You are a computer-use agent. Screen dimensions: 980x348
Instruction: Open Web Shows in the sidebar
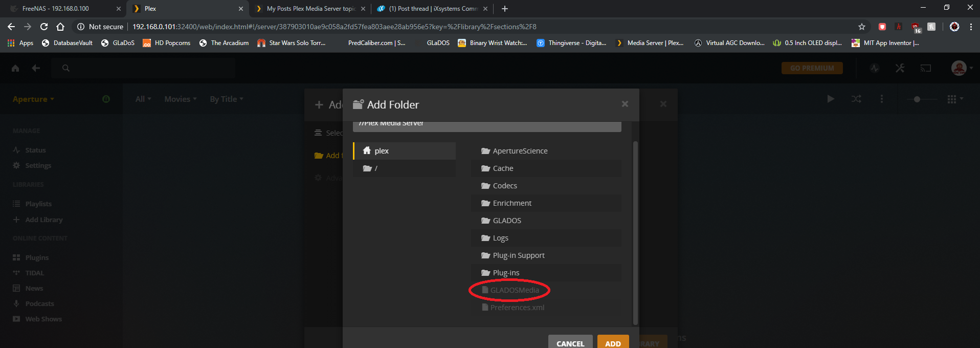[37, 319]
